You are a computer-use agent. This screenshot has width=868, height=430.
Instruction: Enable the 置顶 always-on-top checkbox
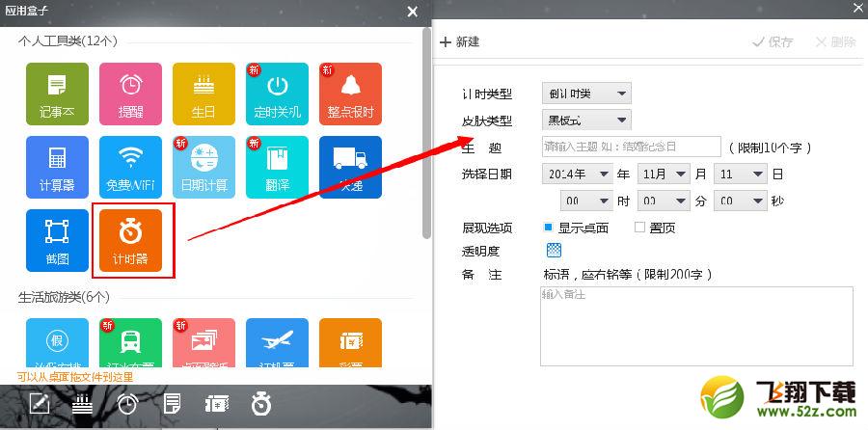click(640, 227)
